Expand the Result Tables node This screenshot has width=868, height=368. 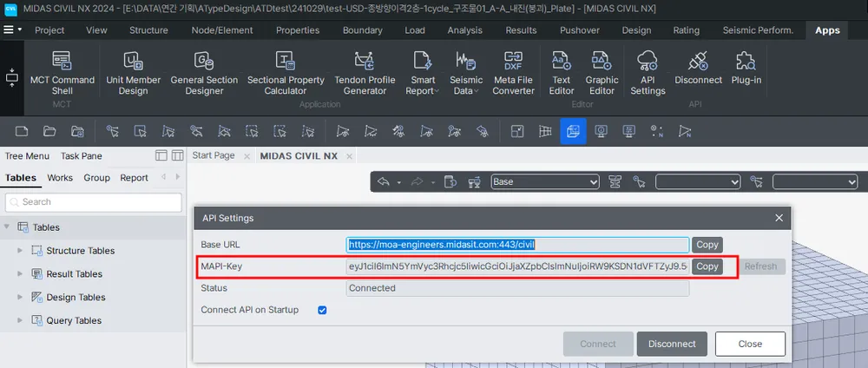coord(21,274)
